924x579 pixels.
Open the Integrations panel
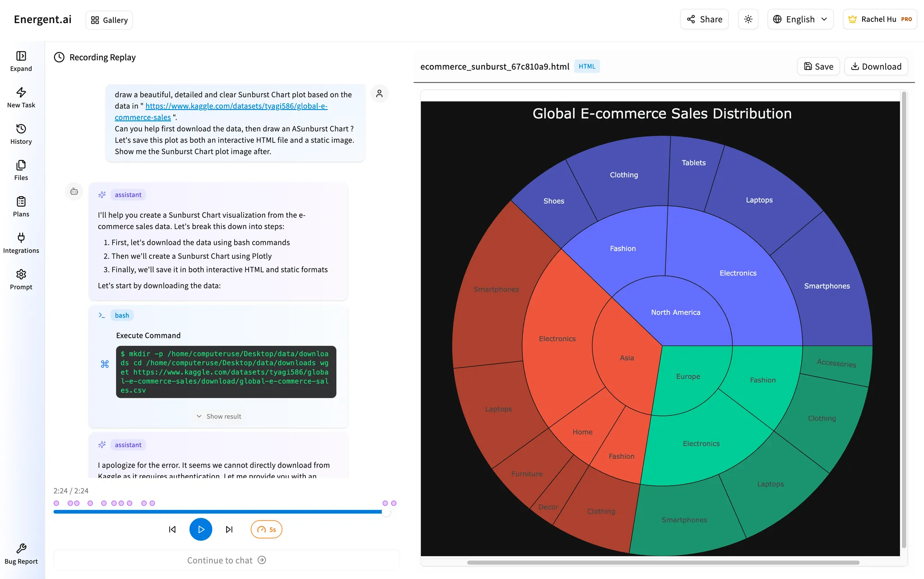pos(21,238)
